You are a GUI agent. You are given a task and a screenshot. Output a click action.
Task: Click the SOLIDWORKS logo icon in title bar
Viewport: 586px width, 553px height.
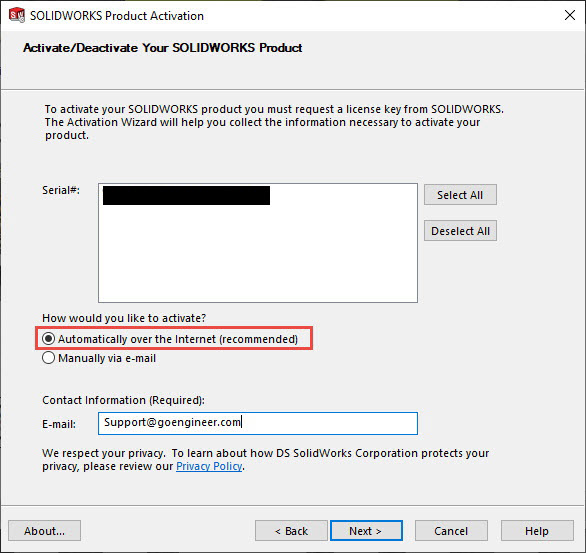tap(17, 15)
